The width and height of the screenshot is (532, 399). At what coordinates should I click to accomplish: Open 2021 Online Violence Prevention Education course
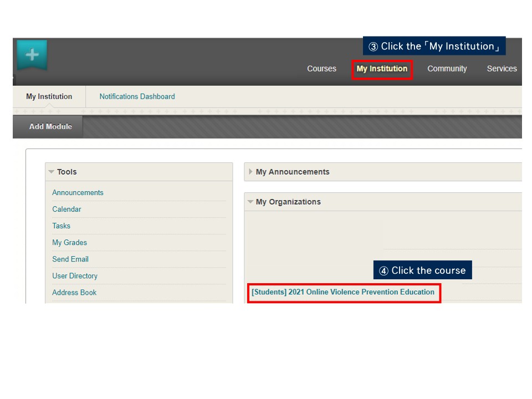tap(342, 292)
